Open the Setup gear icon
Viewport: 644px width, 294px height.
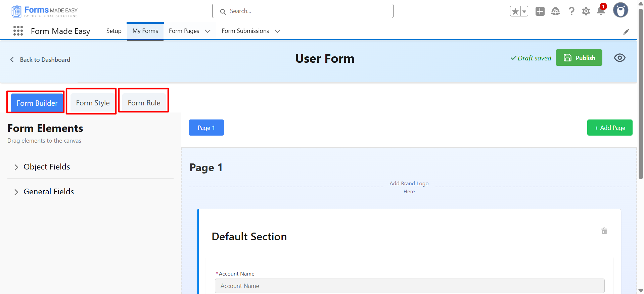[586, 11]
